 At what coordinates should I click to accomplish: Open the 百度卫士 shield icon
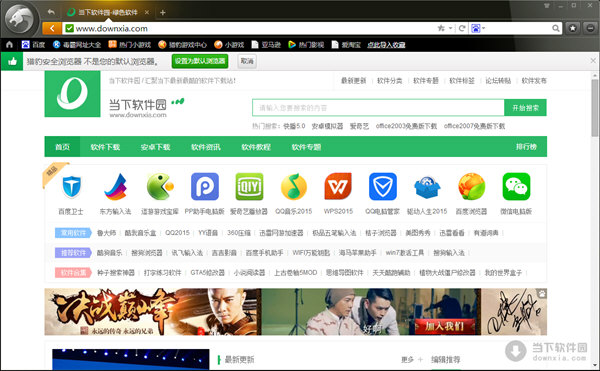[x=72, y=187]
